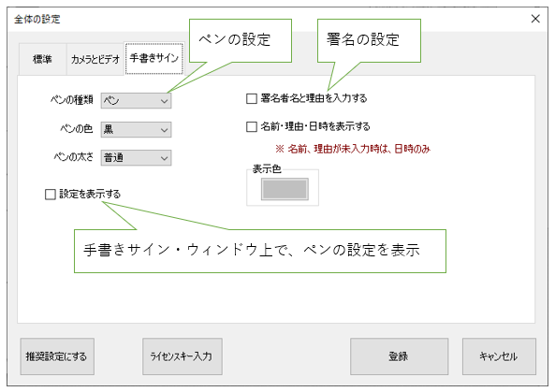Open the ペンの太さ dropdown

[x=136, y=158]
